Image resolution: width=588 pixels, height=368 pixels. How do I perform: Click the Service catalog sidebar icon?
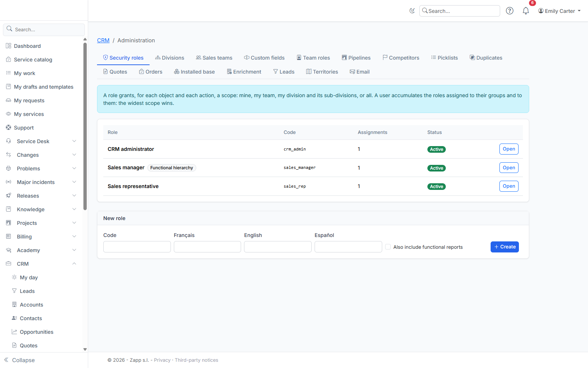tap(8, 60)
